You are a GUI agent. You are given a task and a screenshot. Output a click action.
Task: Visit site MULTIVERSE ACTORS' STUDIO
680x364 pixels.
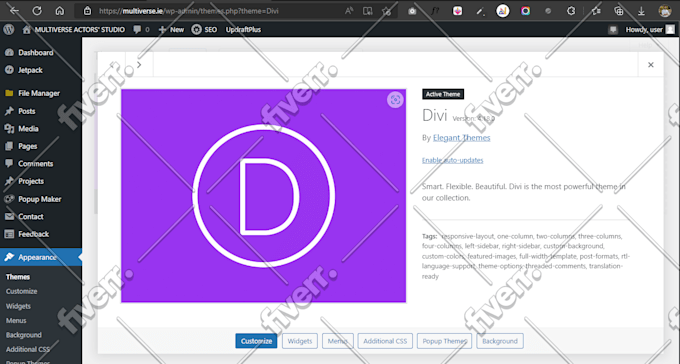[x=74, y=30]
